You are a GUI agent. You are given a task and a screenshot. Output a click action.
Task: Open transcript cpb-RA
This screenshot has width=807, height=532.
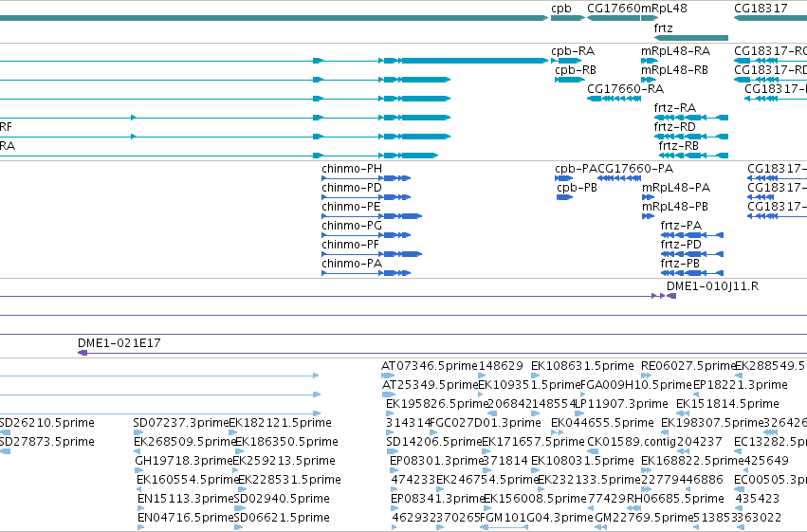point(566,61)
